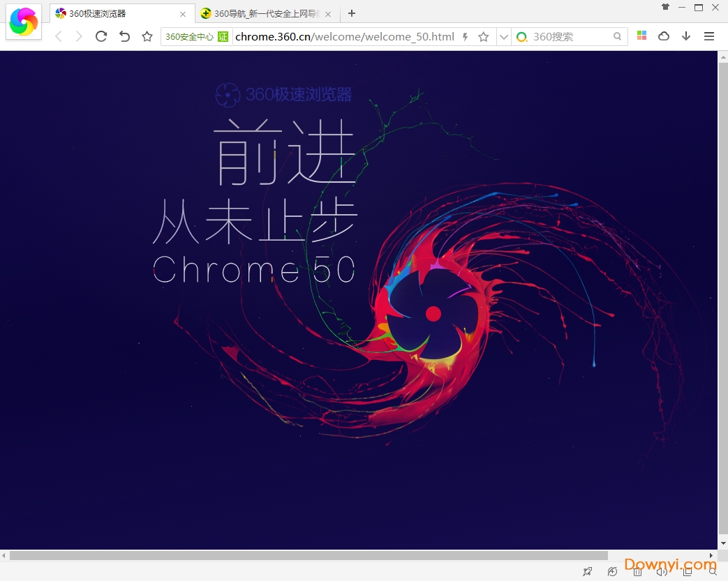
Task: Click the page zoom magnifier in status bar
Action: pyautogui.click(x=712, y=571)
